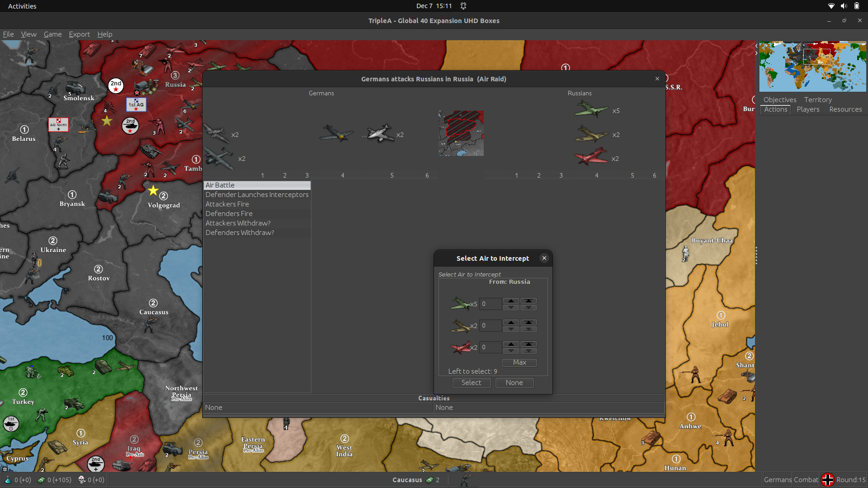Click the tan Russian fighter x2 in battle window
Image resolution: width=868 pixels, height=488 pixels.
pos(591,134)
